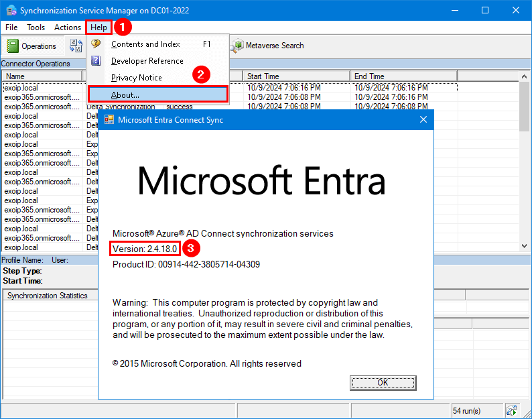Open the Tools menu

[x=36, y=27]
